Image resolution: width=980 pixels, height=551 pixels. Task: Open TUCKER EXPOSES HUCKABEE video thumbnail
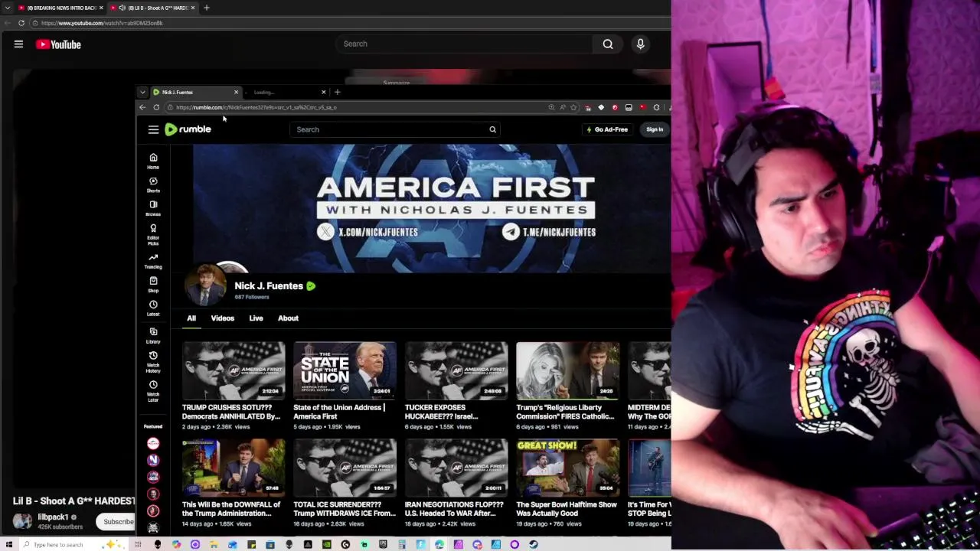[456, 370]
